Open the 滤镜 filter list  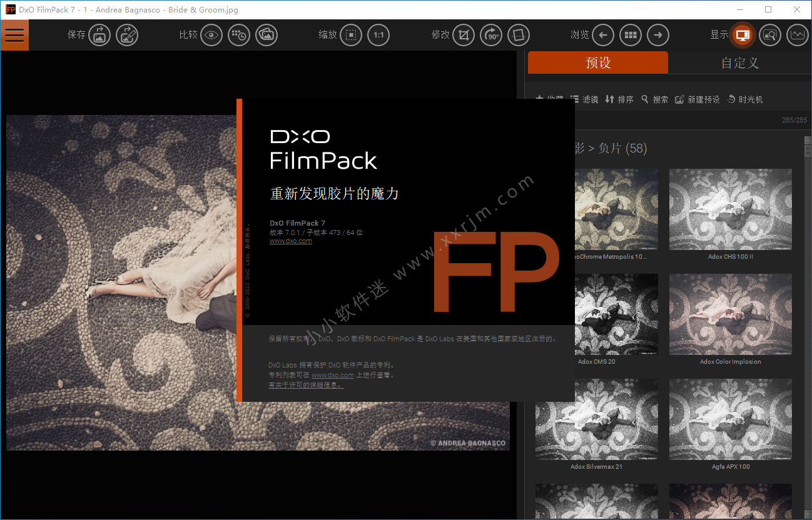[x=584, y=99]
